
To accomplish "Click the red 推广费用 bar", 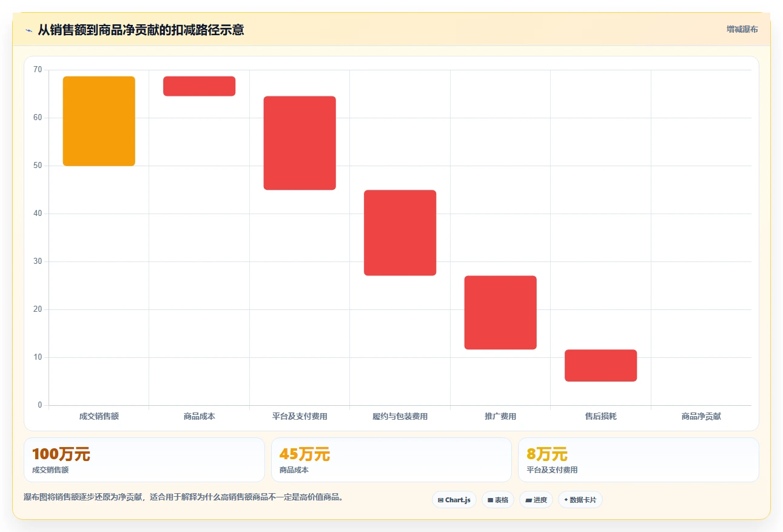I will click(500, 313).
